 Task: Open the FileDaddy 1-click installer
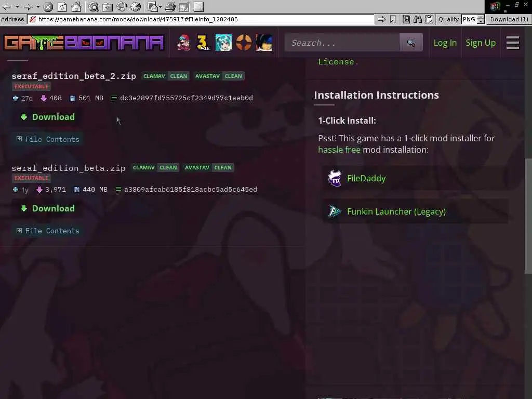pyautogui.click(x=416, y=179)
